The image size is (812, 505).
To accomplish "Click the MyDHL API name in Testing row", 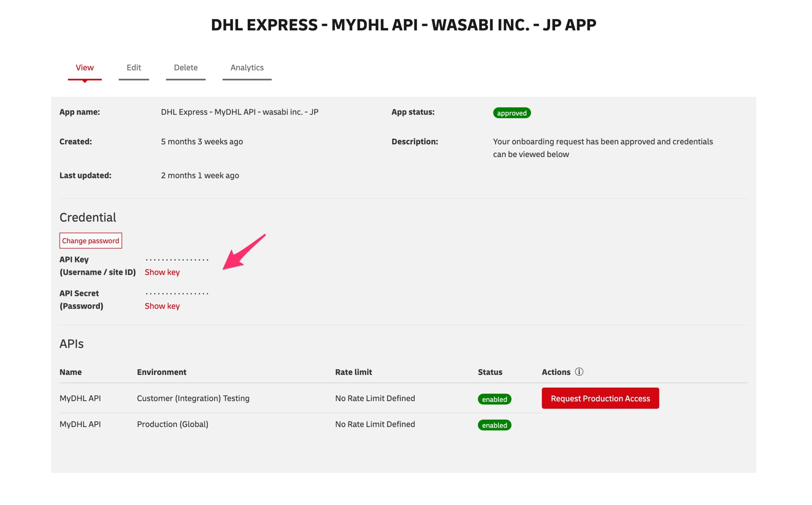I will 80,398.
